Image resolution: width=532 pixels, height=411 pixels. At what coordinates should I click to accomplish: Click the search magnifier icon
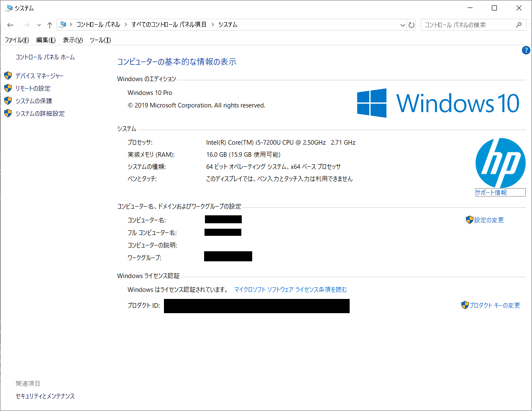tap(519, 25)
